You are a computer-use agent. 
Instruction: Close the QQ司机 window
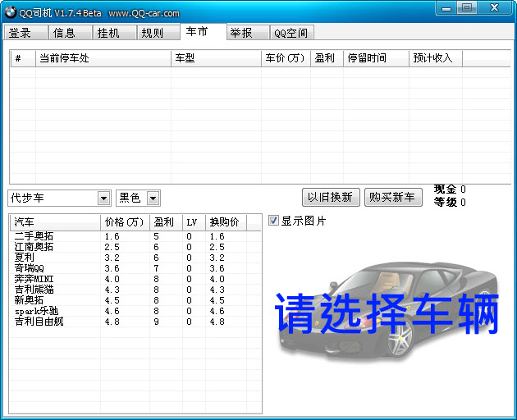494,8
